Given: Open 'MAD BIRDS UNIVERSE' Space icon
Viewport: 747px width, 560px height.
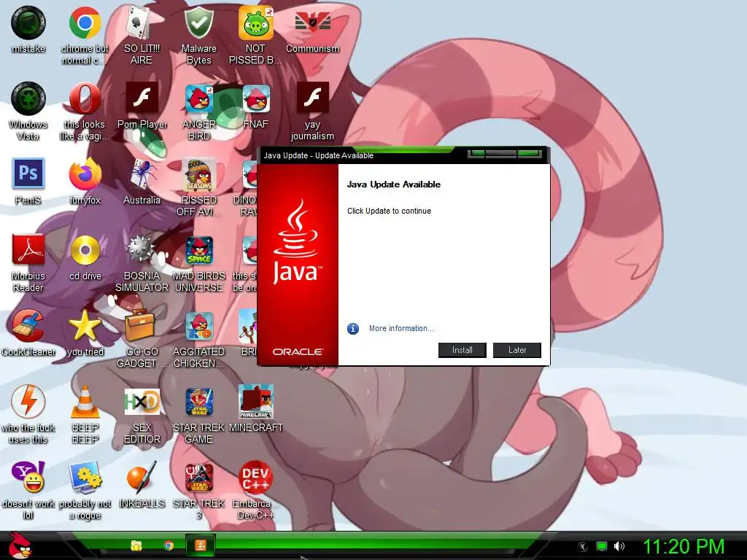Looking at the screenshot, I should click(198, 250).
